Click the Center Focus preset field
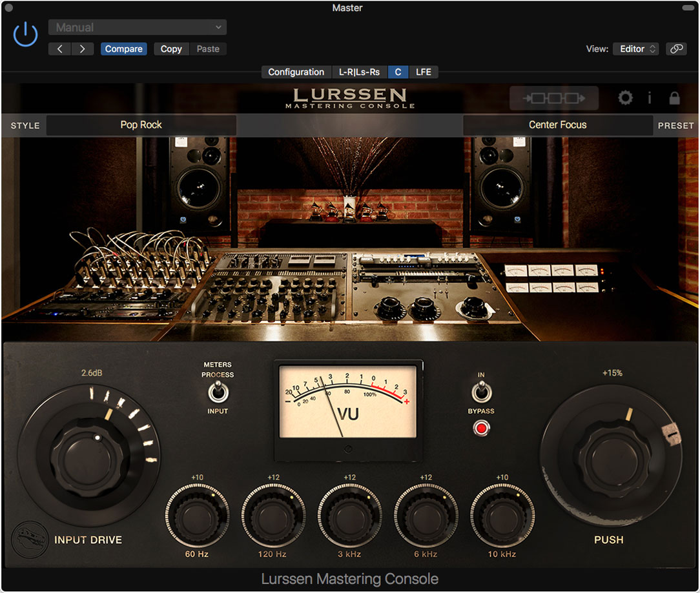 click(557, 125)
